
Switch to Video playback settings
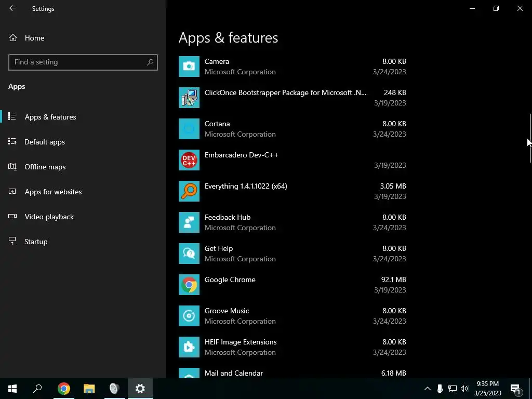click(83, 217)
